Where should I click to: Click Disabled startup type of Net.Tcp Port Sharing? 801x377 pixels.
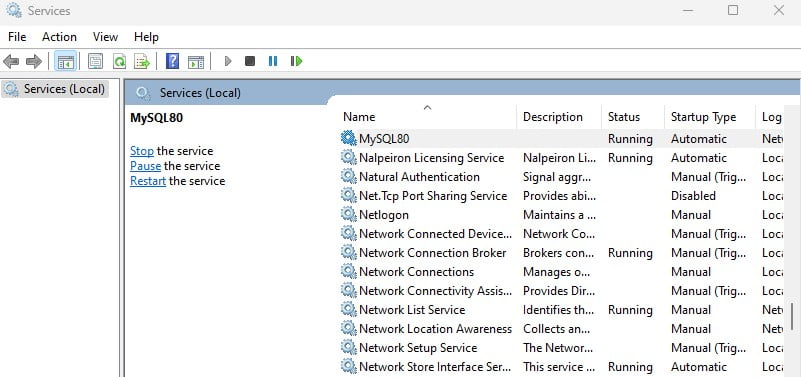[x=693, y=195]
